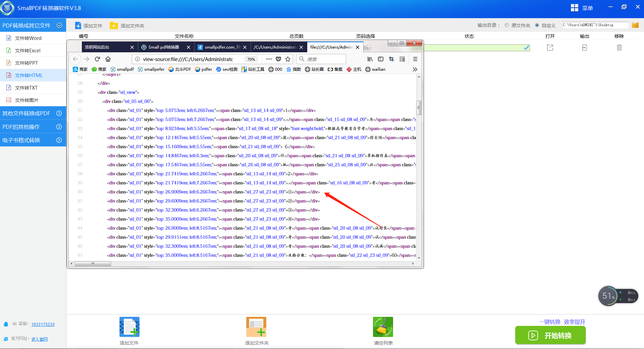
Task: Click the 开始转换 button
Action: pos(550,335)
